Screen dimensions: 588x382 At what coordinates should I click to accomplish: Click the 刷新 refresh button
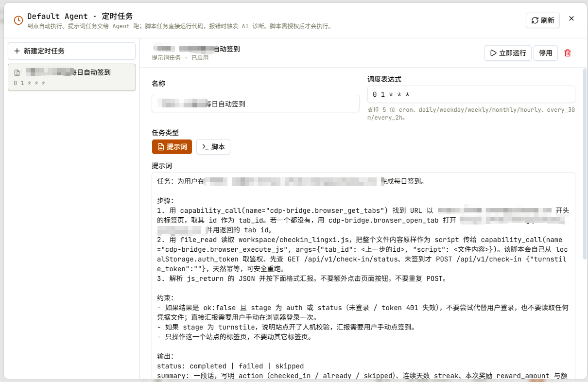coord(543,20)
